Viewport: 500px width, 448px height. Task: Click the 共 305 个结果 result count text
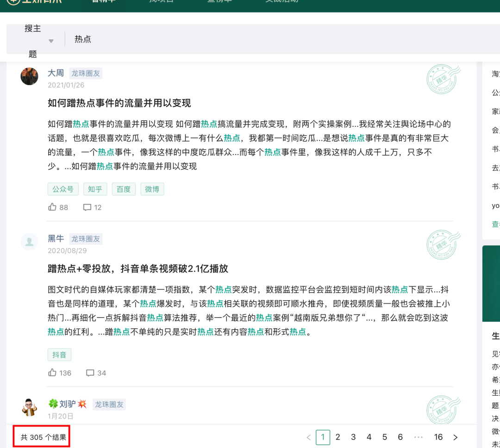coord(44,437)
